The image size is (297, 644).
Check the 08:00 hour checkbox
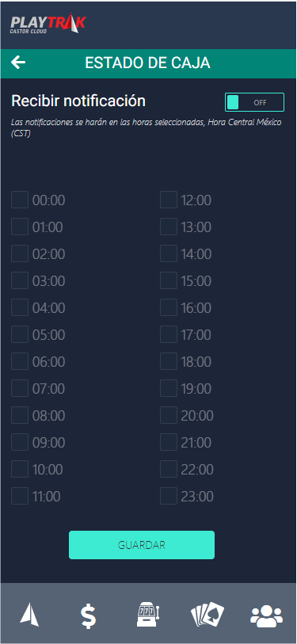[20, 415]
